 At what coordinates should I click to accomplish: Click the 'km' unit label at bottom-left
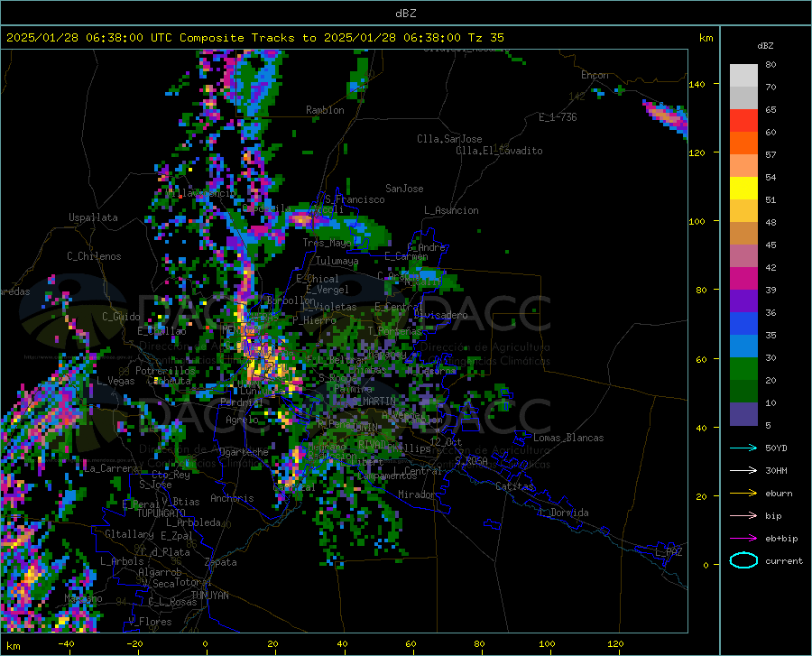[13, 646]
